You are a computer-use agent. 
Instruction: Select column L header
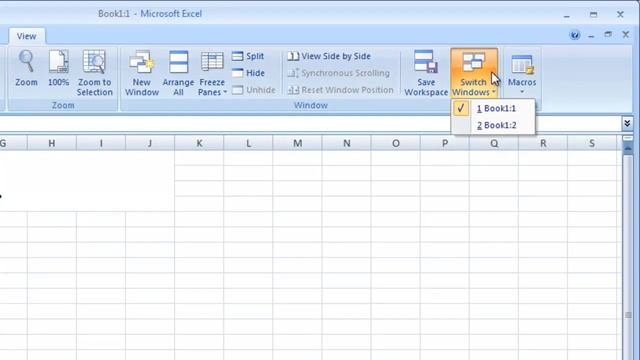click(x=248, y=143)
